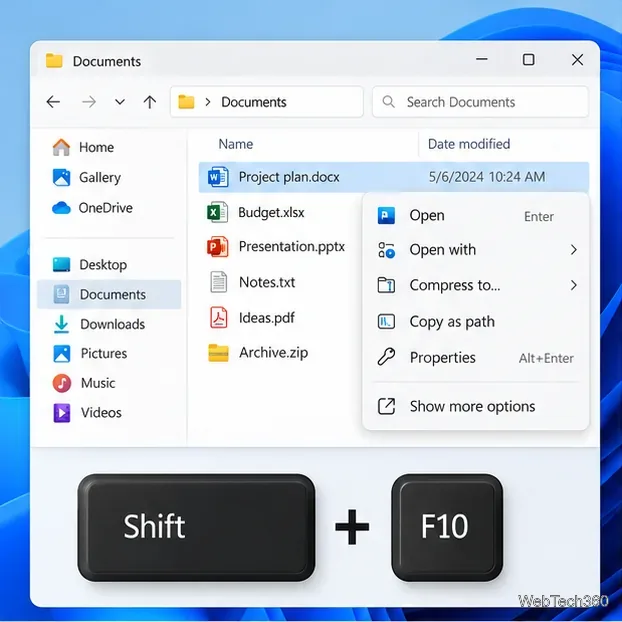Click the Word icon of Project plan.docx

click(x=218, y=177)
